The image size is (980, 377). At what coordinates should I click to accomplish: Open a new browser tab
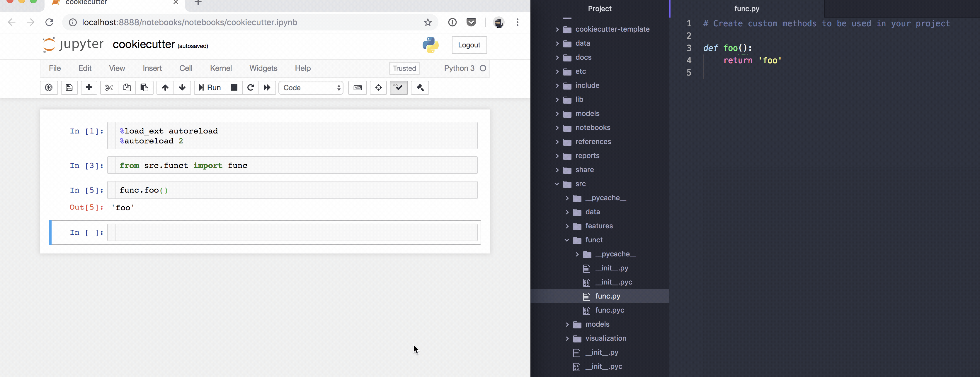coord(198,3)
